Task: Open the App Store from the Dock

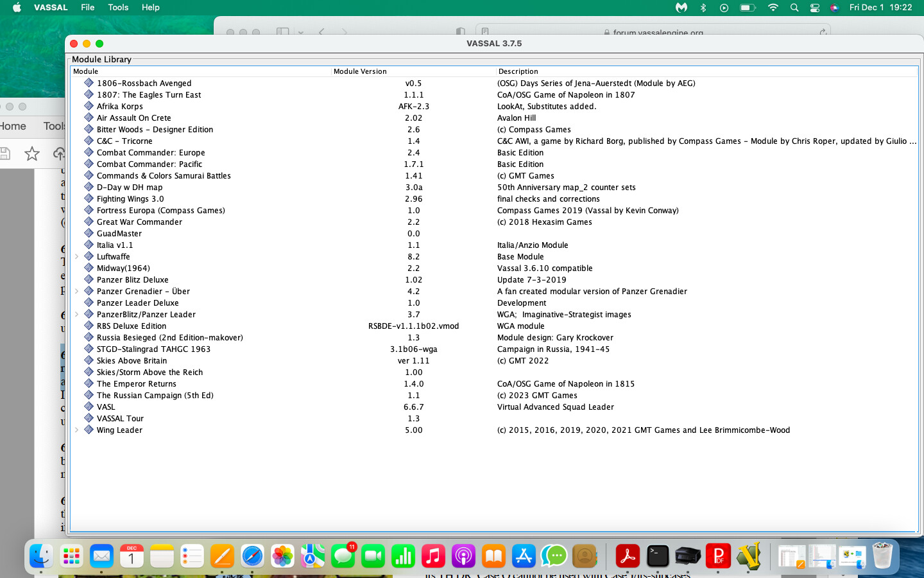Action: (x=524, y=556)
